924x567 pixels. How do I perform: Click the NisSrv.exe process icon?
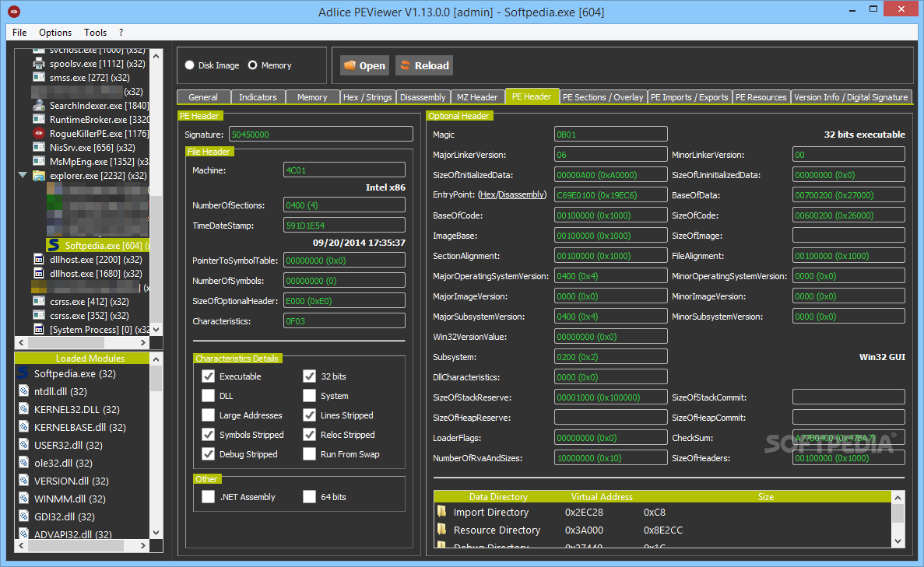[x=39, y=147]
